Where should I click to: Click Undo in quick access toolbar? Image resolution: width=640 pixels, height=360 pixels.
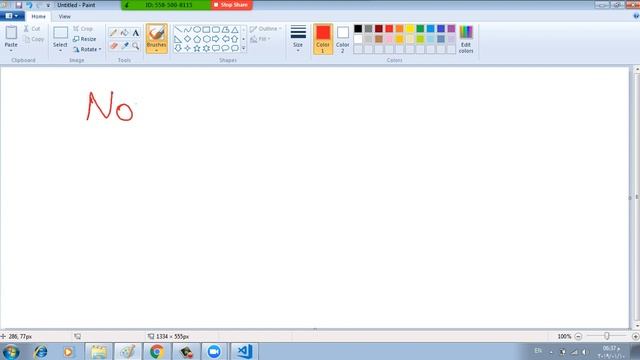pyautogui.click(x=29, y=5)
